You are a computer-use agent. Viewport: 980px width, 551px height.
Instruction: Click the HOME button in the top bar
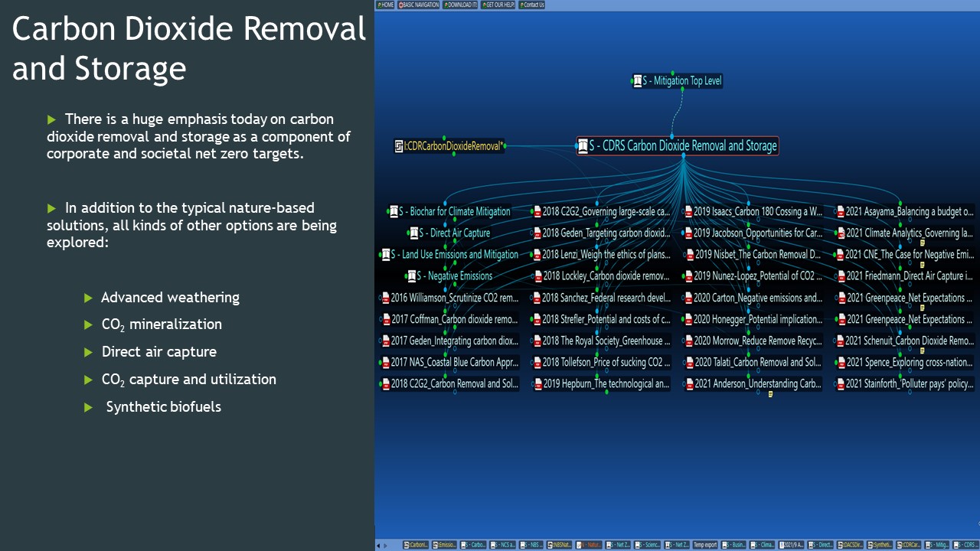tap(386, 5)
